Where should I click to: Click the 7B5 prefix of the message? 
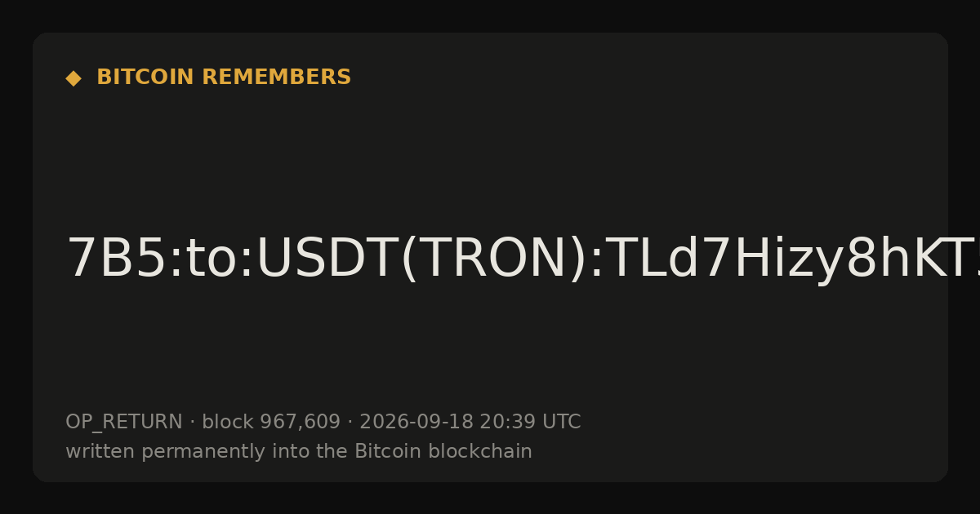pos(116,259)
